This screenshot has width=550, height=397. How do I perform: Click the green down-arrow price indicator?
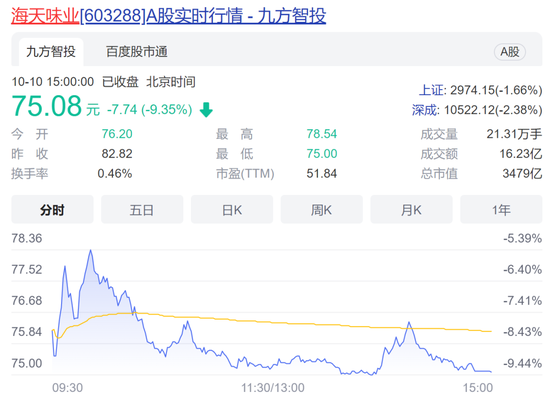[206, 109]
